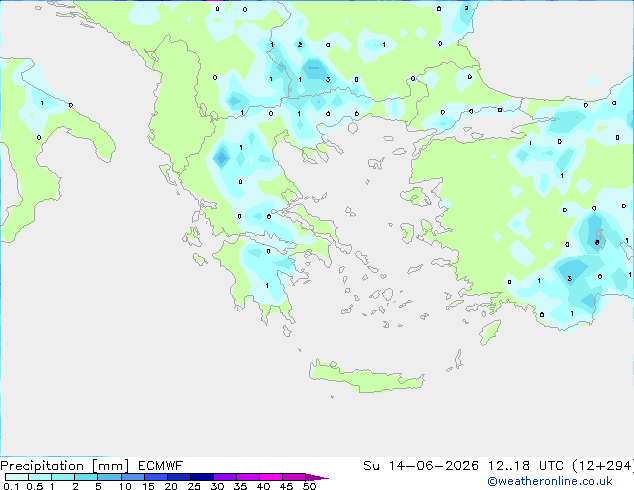The image size is (634, 490).
Task: Click the '30' legend scale label
Action: tap(217, 486)
